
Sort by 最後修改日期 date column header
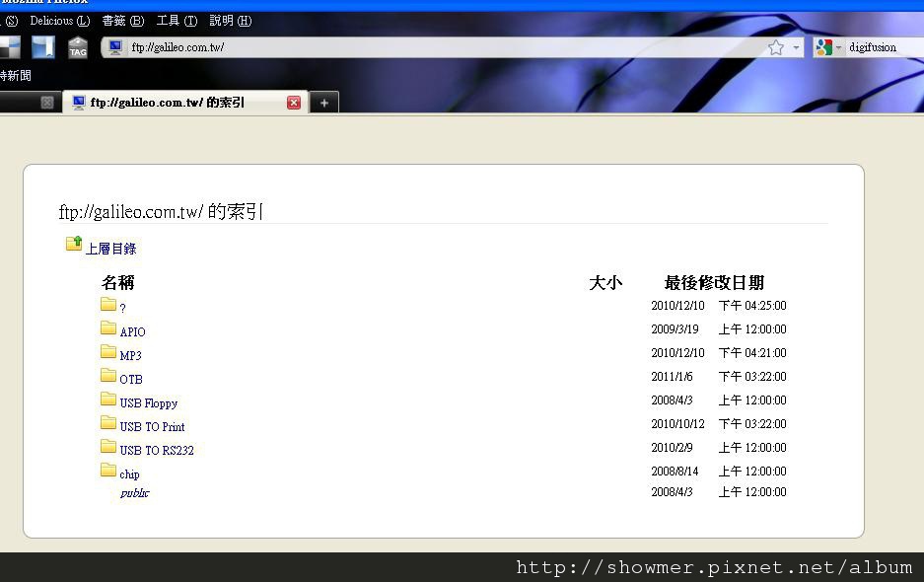(x=714, y=282)
